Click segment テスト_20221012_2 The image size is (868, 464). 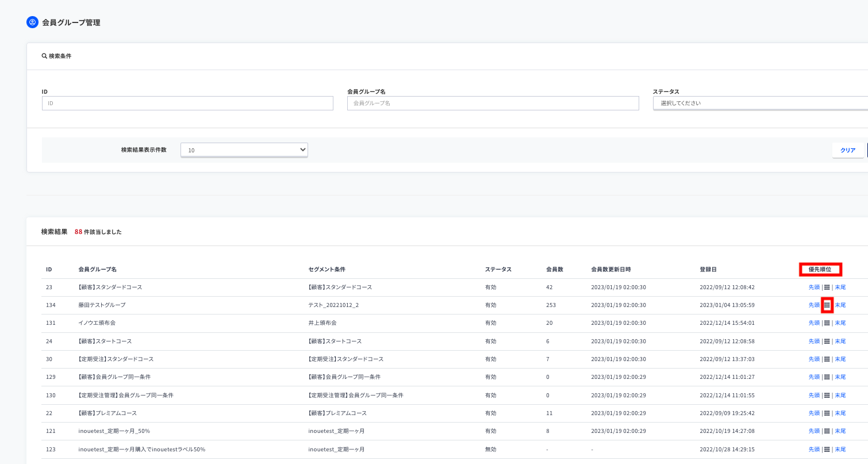pos(333,305)
